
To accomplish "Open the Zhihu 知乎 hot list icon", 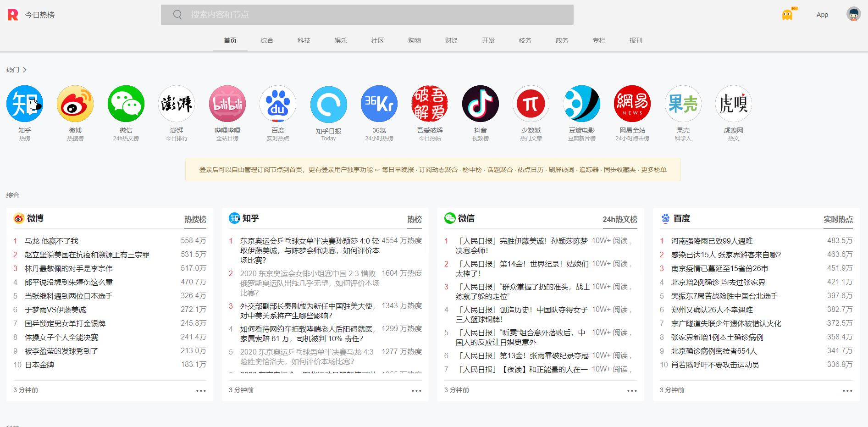I will [x=25, y=104].
